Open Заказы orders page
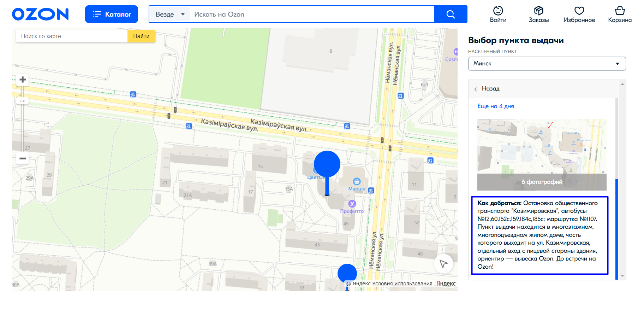This screenshot has width=644, height=315. coord(539,14)
